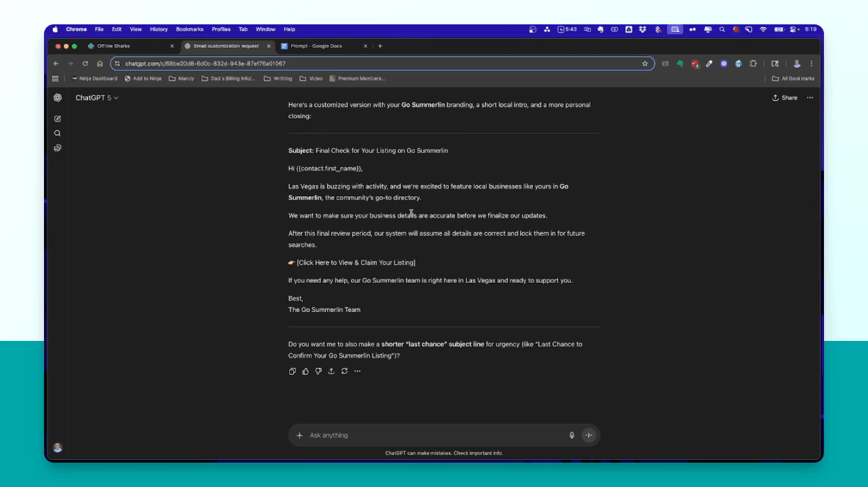Open the Dropbox menu bar icon
This screenshot has height=487, width=868.
(x=642, y=30)
